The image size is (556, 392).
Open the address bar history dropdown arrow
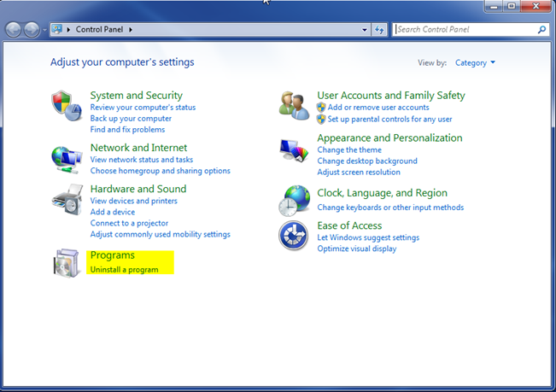coord(364,30)
